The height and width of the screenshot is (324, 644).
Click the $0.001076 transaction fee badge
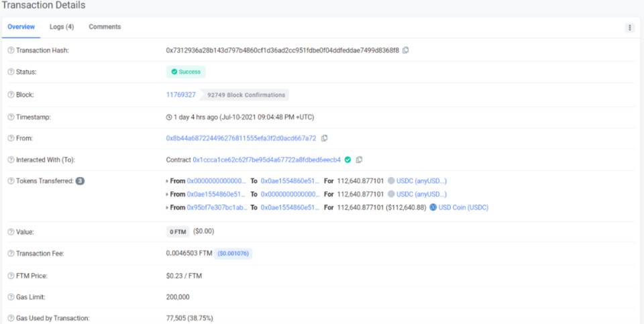pos(234,254)
